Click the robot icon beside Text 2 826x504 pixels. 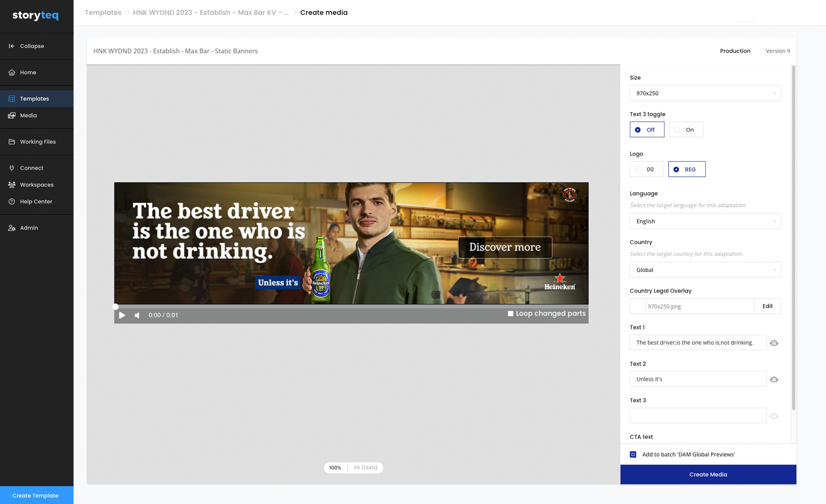point(774,379)
